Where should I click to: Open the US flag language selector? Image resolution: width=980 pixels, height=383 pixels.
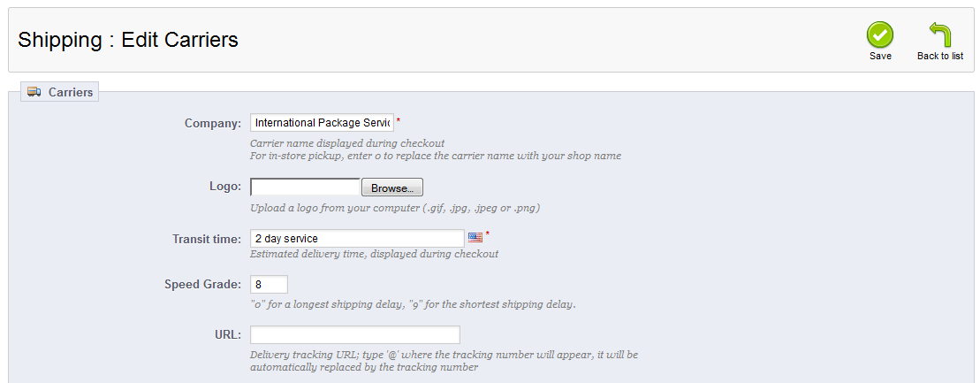pos(475,238)
